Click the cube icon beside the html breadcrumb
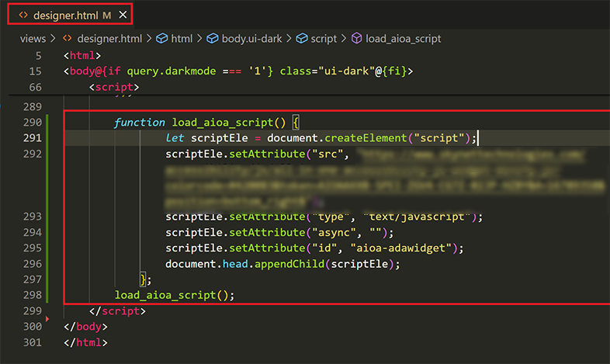Image resolution: width=610 pixels, height=364 pixels. coord(162,39)
